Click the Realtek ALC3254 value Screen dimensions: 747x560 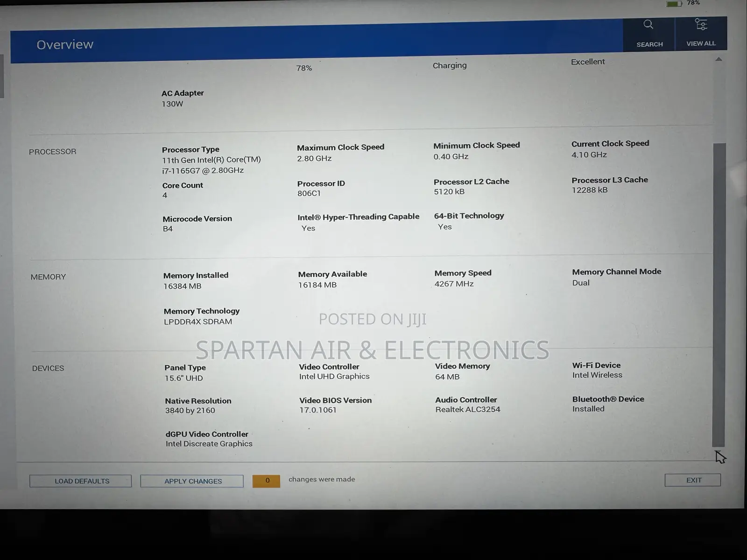pyautogui.click(x=468, y=410)
